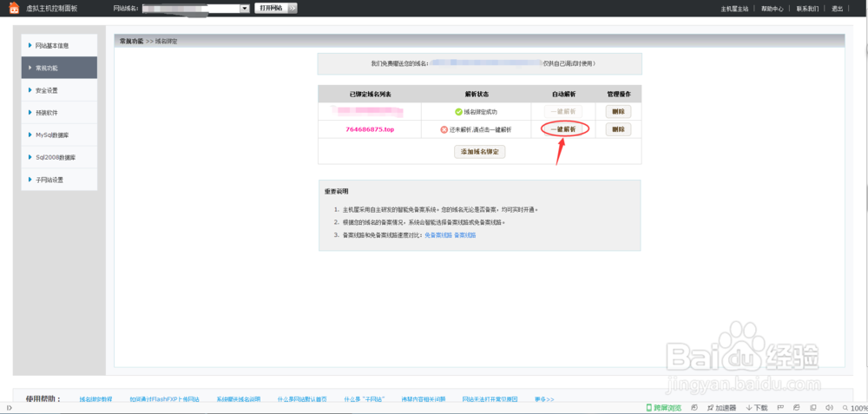
Task: Open 系统赠送域名说明 help link
Action: tap(238, 399)
